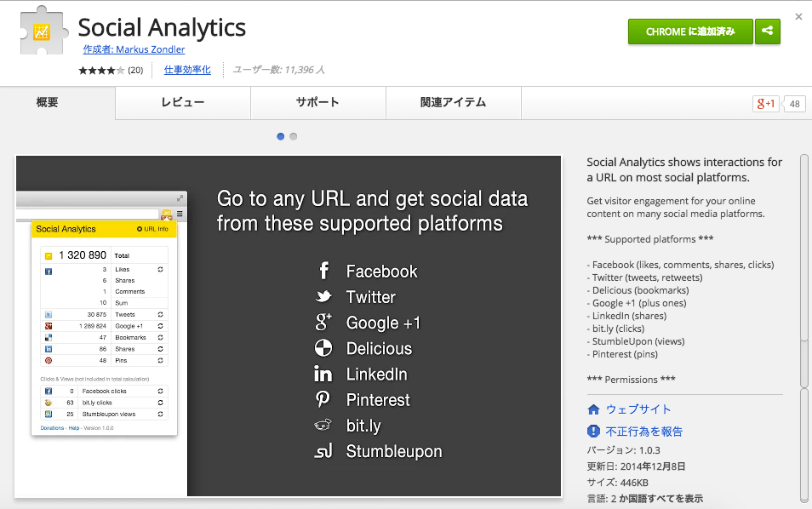The image size is (812, 509).
Task: Click the Twitter bird icon in the platform list
Action: coord(323,296)
